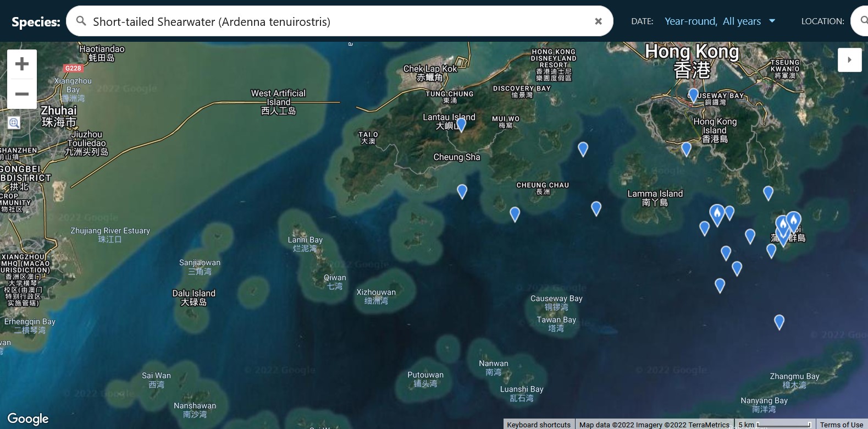This screenshot has height=429, width=868.
Task: Open Keyboard shortcuts
Action: [x=539, y=425]
